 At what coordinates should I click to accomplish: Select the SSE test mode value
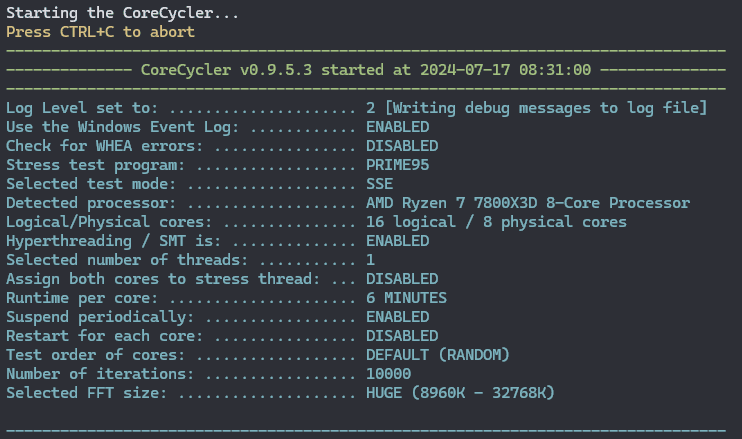click(x=380, y=184)
